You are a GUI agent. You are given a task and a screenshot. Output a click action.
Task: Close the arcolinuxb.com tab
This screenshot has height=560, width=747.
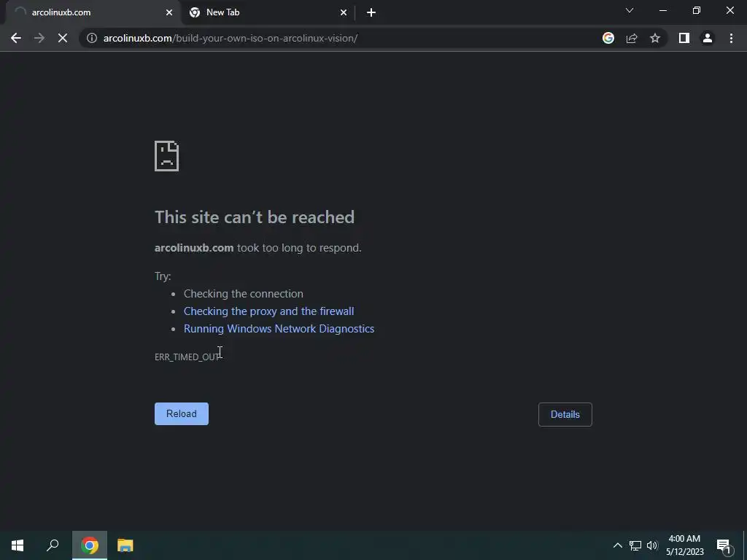[169, 12]
